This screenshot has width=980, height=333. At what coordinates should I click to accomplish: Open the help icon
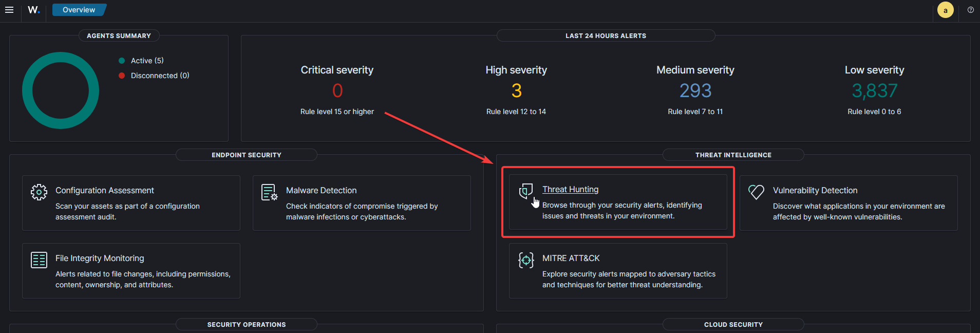point(970,9)
